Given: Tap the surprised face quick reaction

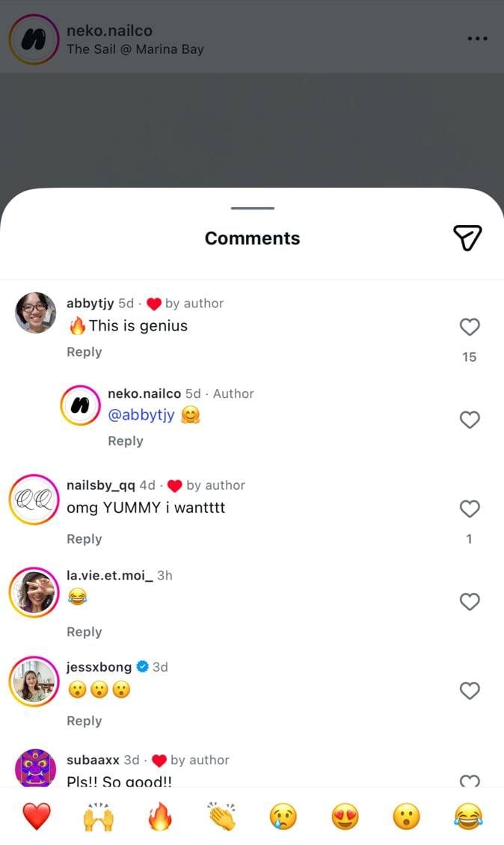Looking at the screenshot, I should coord(407,817).
